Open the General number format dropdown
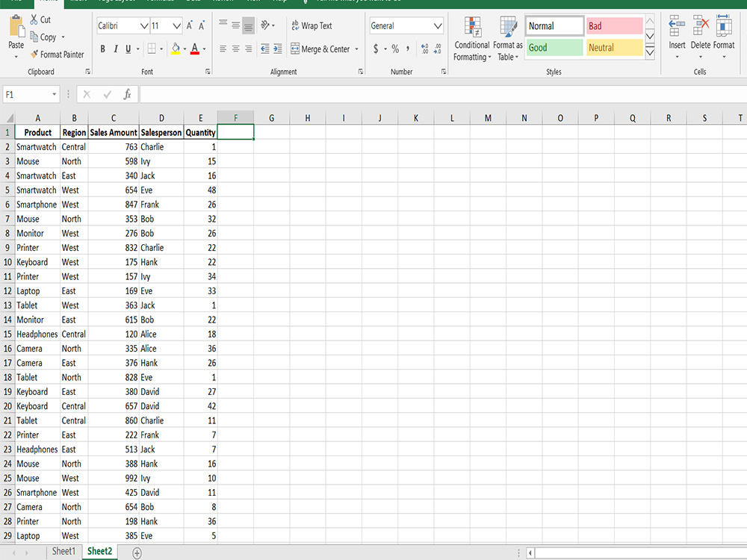Image resolution: width=747 pixels, height=560 pixels. pyautogui.click(x=438, y=25)
